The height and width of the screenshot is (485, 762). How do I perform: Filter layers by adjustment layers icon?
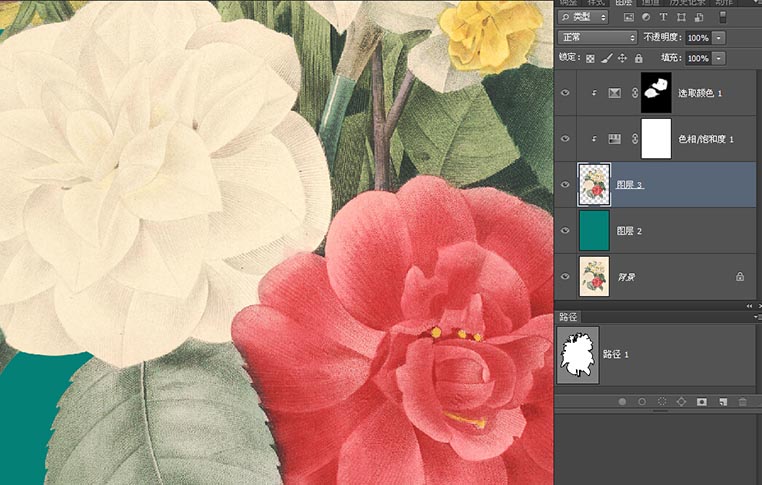(x=646, y=17)
